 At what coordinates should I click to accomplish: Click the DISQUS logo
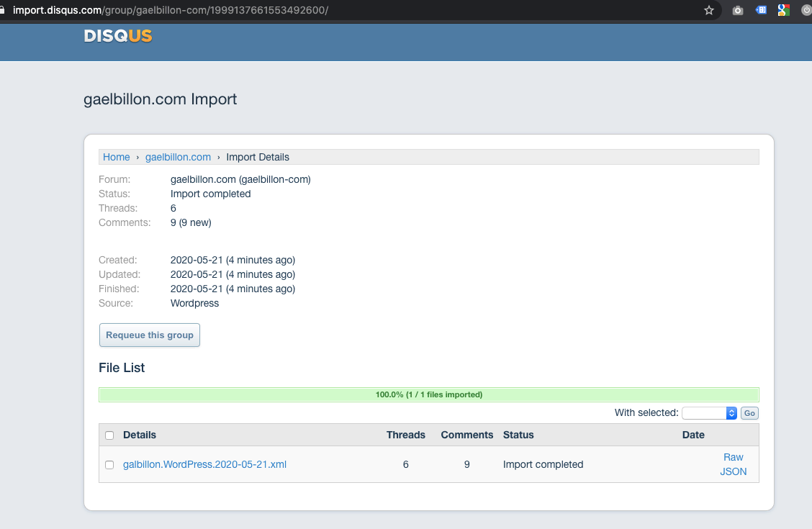tap(117, 36)
